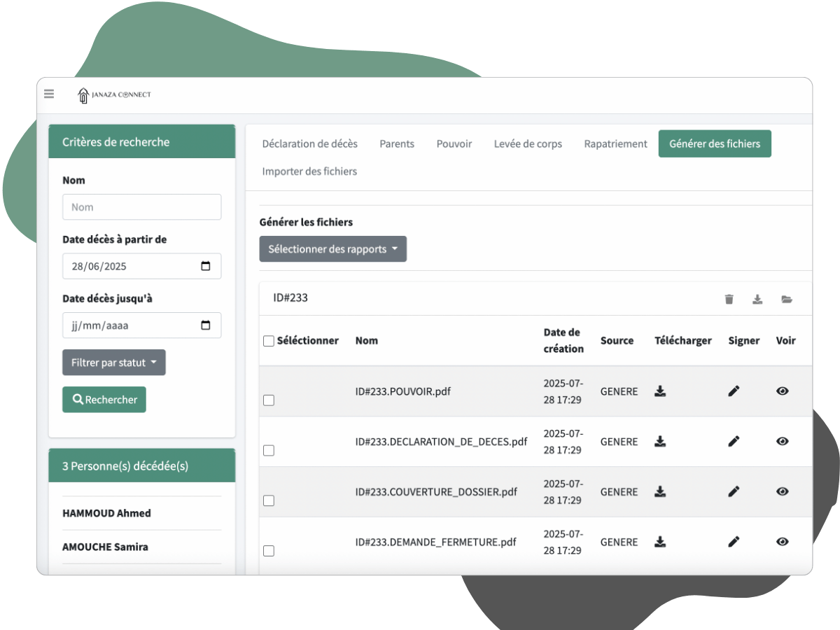Sign the DECLARATION_DE_DECES pdf with pencil icon

click(x=734, y=442)
